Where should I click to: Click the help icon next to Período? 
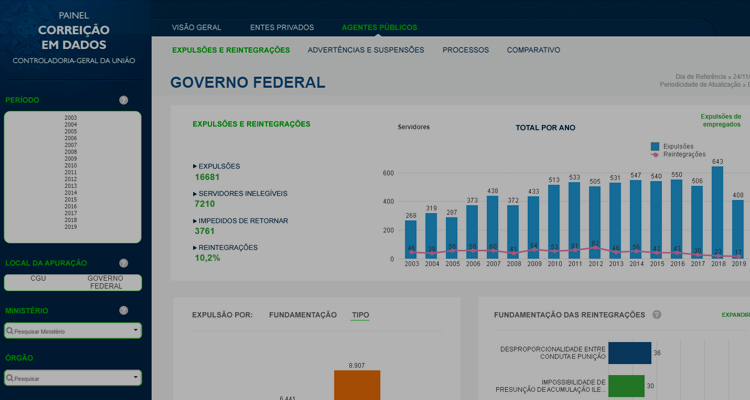(124, 100)
